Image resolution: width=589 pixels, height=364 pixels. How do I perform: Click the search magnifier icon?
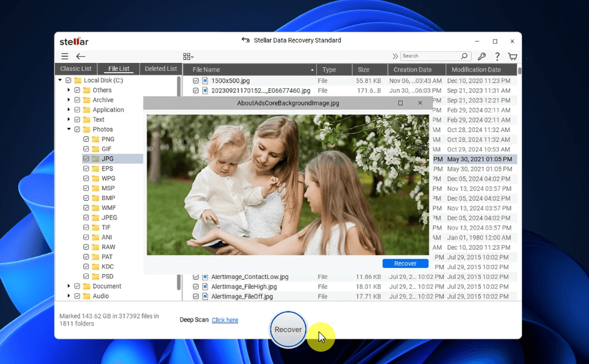point(464,56)
